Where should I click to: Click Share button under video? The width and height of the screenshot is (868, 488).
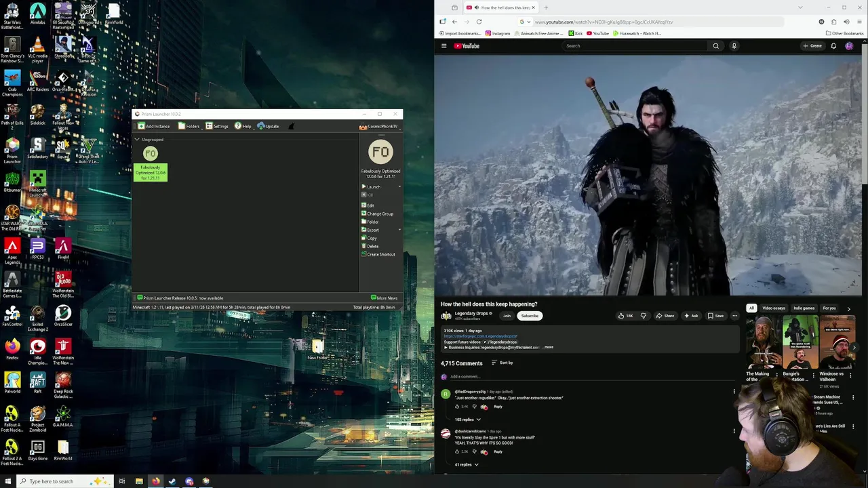point(665,316)
